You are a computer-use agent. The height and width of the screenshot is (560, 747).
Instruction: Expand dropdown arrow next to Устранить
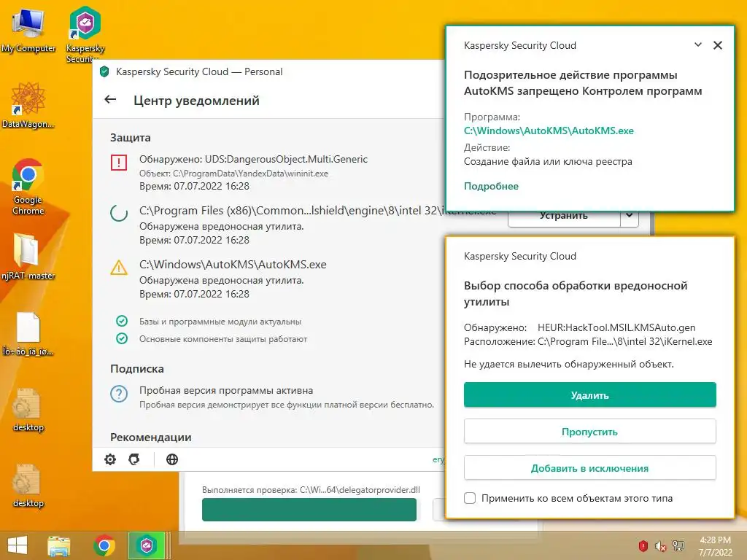click(630, 215)
